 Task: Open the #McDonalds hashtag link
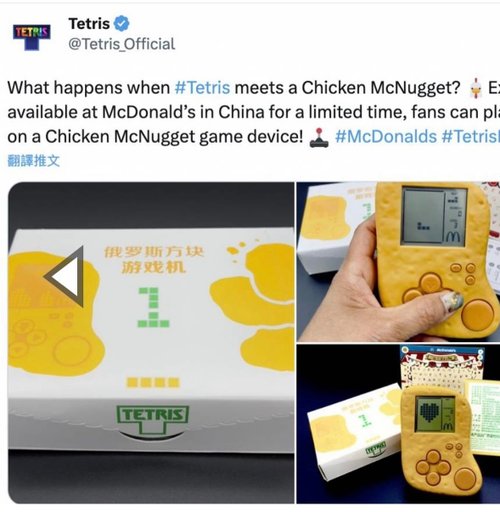386,137
